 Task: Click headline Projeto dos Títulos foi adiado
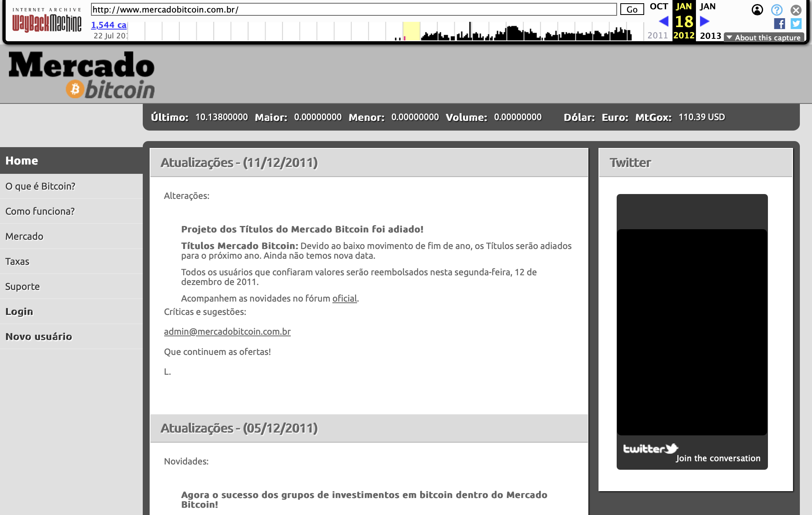point(302,229)
